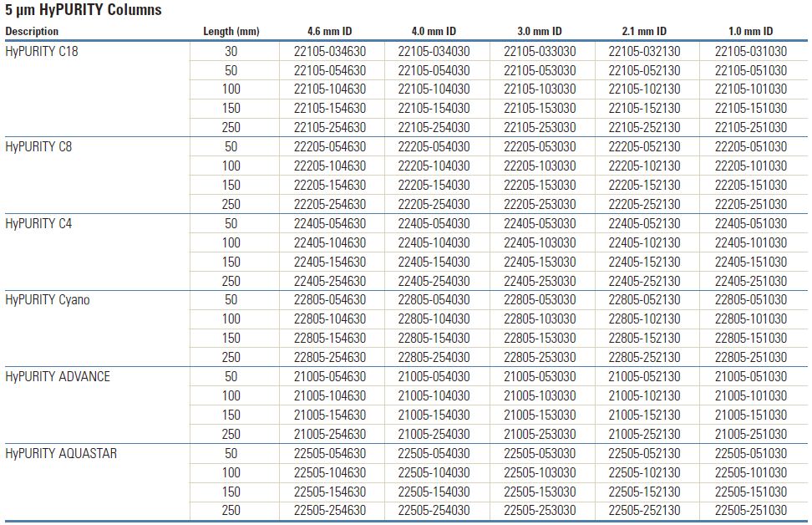Click part number 22805-153030
Screen dimensions: 812x525
click(x=540, y=339)
